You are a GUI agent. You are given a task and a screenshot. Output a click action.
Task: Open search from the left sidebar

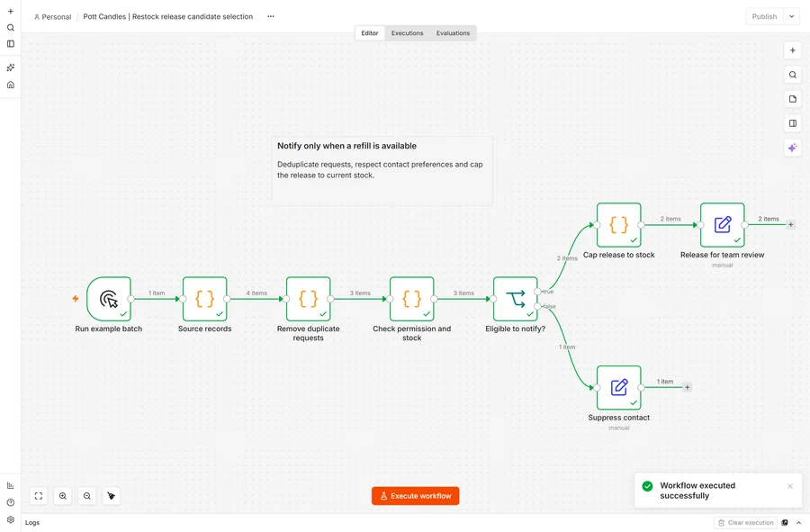10,27
